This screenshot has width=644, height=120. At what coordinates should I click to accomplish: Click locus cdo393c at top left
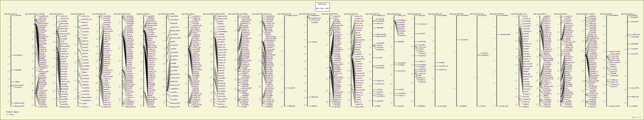[18, 15]
